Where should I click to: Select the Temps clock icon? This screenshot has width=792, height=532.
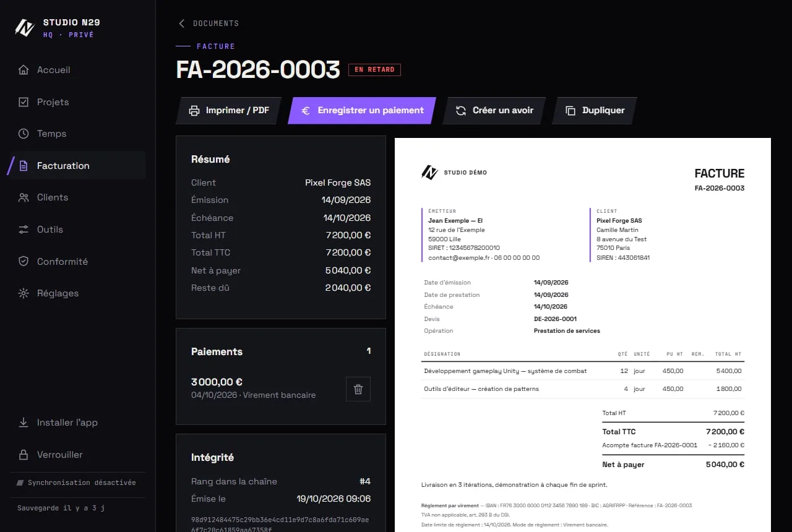click(x=24, y=134)
